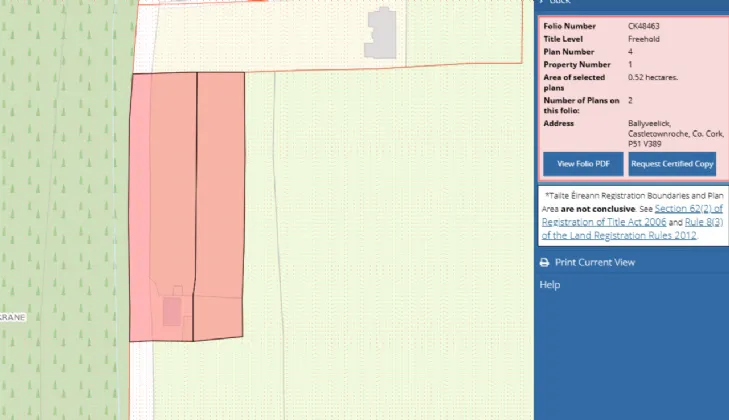Click the printer icon beside Print Current View
Viewport: 729px width, 420px height.
click(544, 262)
